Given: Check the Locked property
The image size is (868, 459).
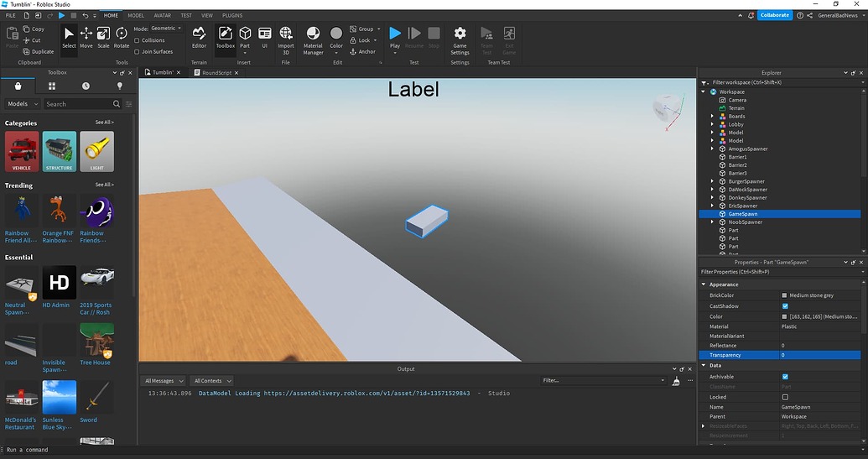Looking at the screenshot, I should (785, 397).
